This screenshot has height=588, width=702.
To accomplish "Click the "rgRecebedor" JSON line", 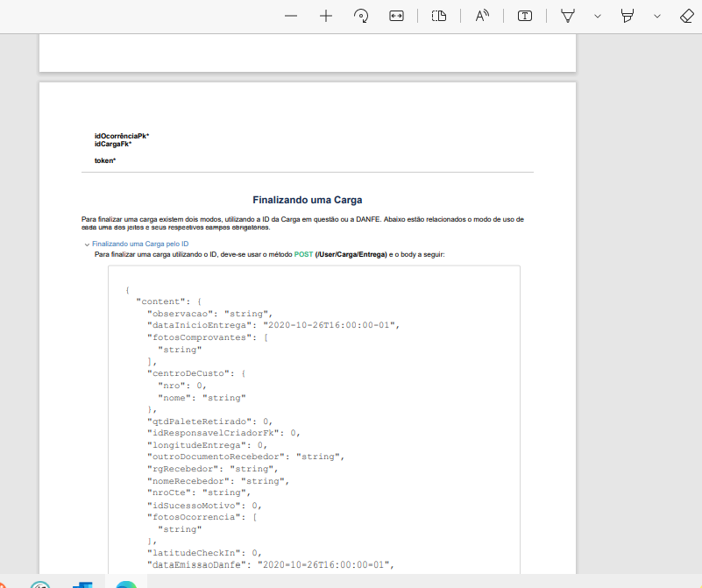I will click(x=213, y=469).
